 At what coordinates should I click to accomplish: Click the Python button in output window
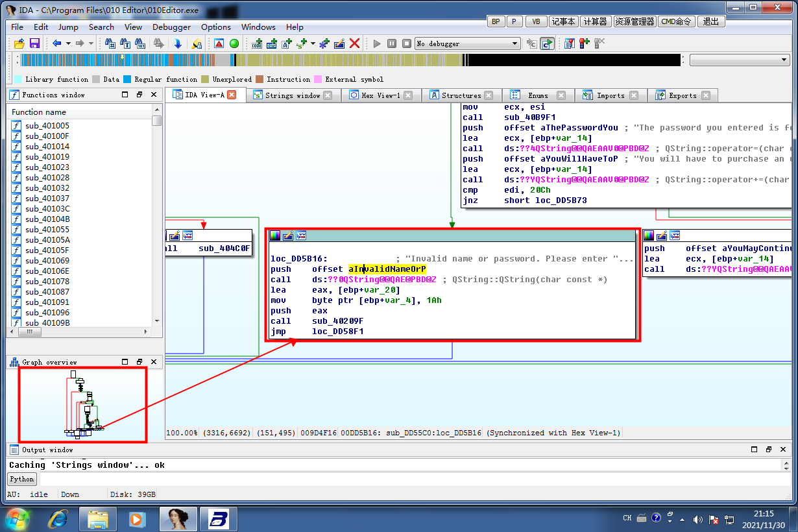(21, 479)
